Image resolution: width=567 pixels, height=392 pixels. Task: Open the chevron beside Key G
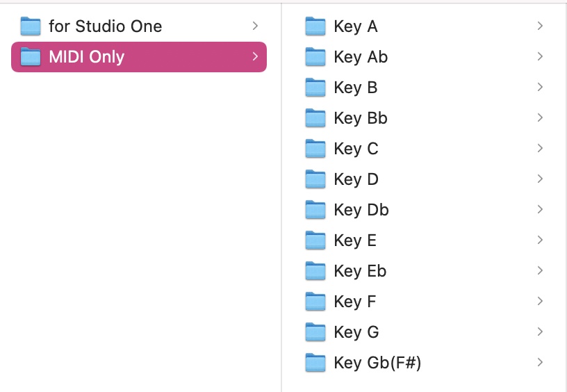click(540, 332)
